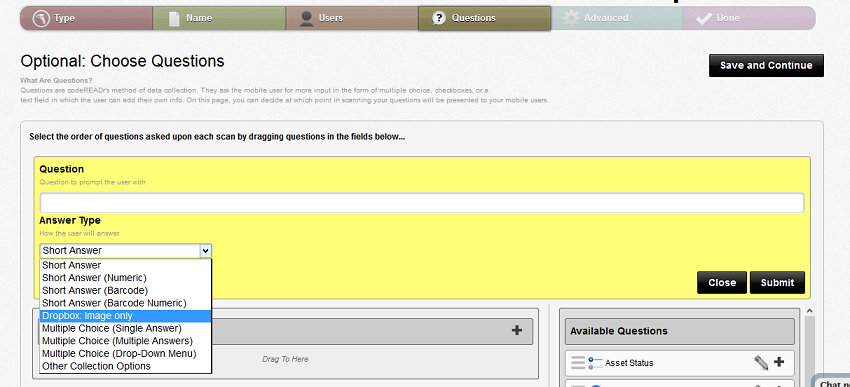
Task: Click the question mark icon on the Questions step
Action: (439, 18)
